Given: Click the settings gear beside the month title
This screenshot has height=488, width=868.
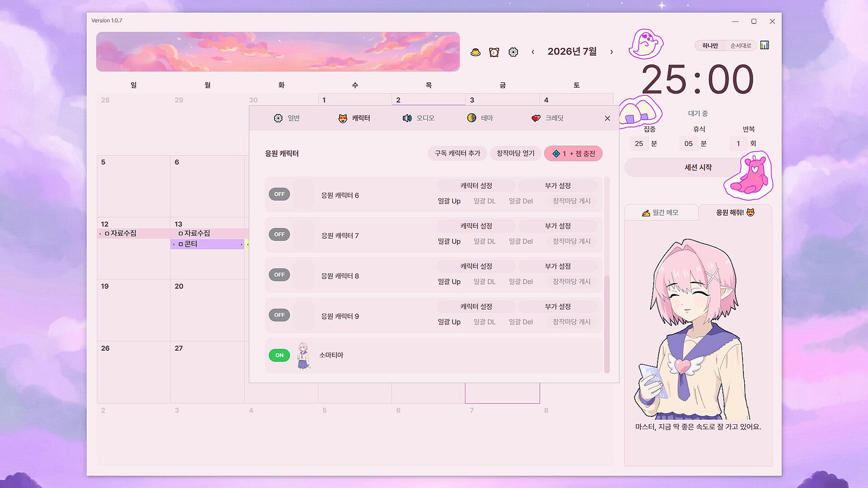Looking at the screenshot, I should tap(513, 52).
